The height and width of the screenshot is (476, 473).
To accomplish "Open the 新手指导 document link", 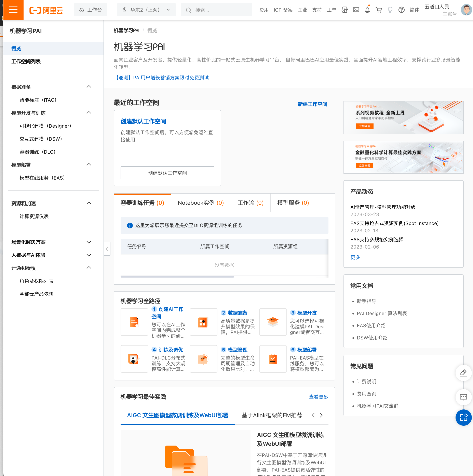I will (366, 301).
